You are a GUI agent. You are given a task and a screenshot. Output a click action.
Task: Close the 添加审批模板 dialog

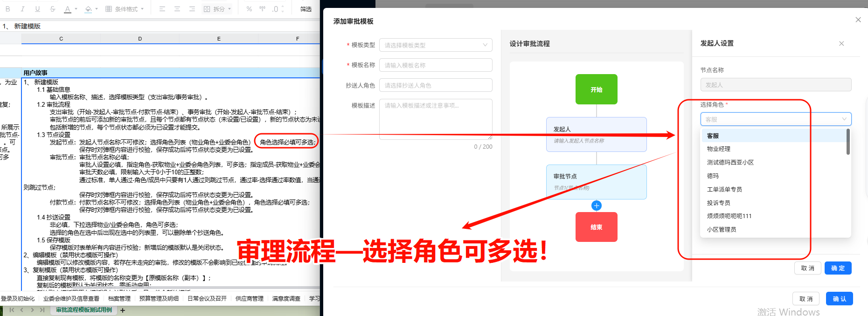point(858,20)
